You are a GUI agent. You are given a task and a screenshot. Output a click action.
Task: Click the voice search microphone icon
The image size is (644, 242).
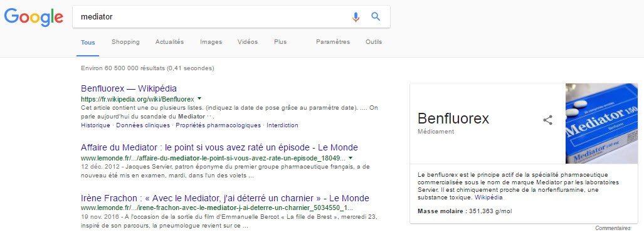point(356,17)
